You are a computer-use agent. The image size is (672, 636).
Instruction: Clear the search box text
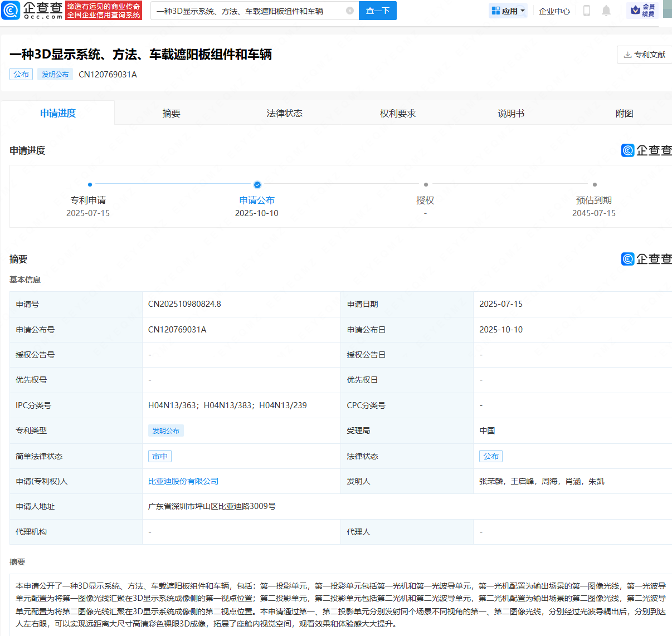[350, 11]
